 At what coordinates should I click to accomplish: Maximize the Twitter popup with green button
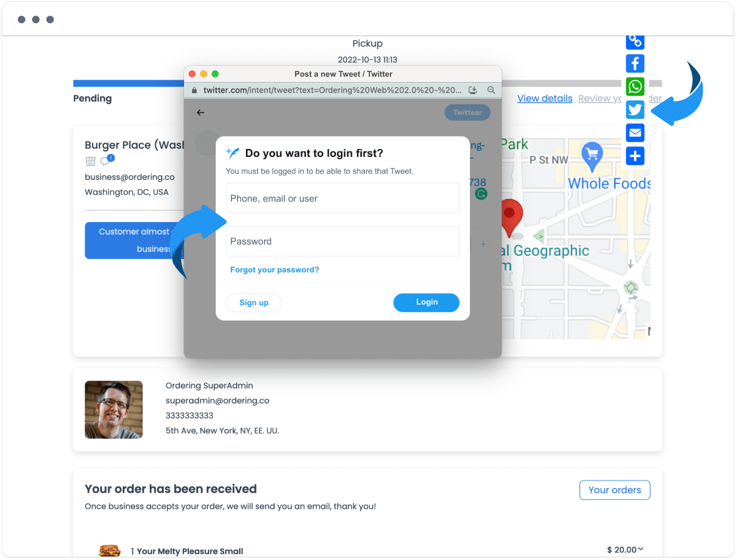pyautogui.click(x=215, y=74)
